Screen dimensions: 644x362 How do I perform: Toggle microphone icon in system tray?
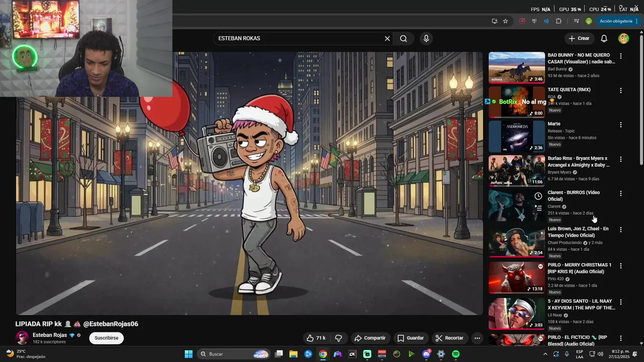pos(567,354)
